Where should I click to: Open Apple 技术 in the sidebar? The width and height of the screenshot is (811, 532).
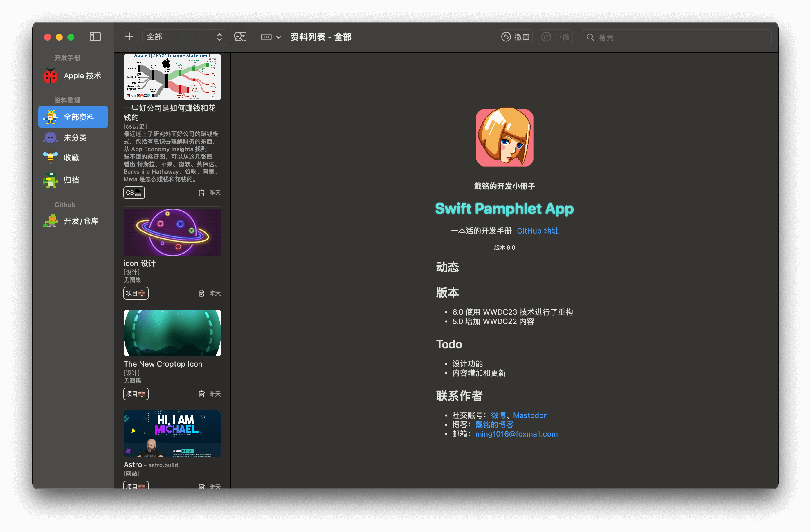pyautogui.click(x=73, y=76)
